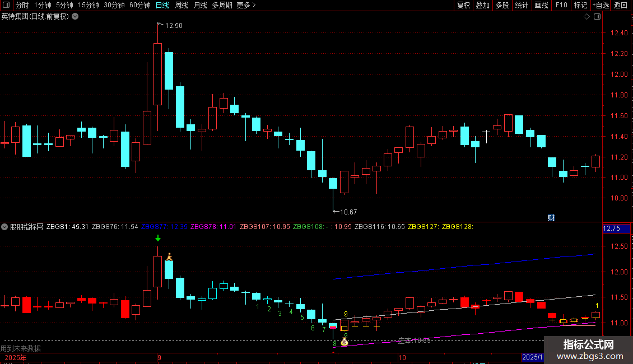
Task: Select the 15分钟 period tab
Action: (x=89, y=5)
